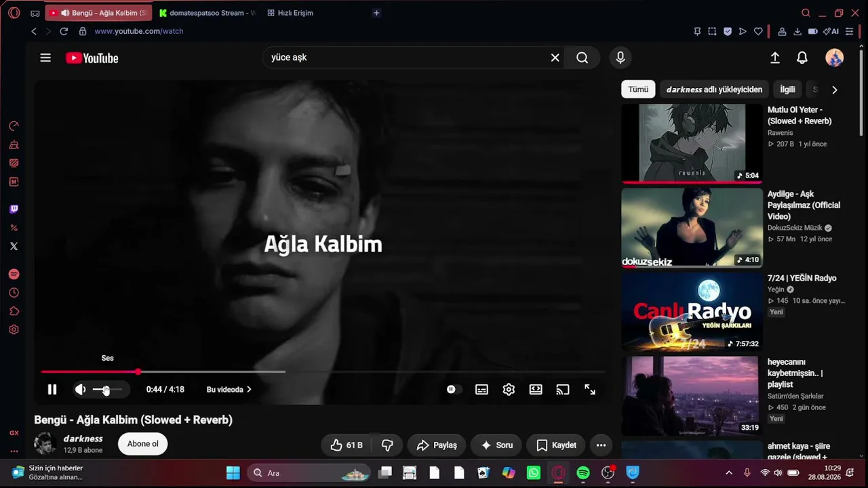Click the address bar URL youtube.com/watch
Screen dimensions: 868x488
[139, 31]
